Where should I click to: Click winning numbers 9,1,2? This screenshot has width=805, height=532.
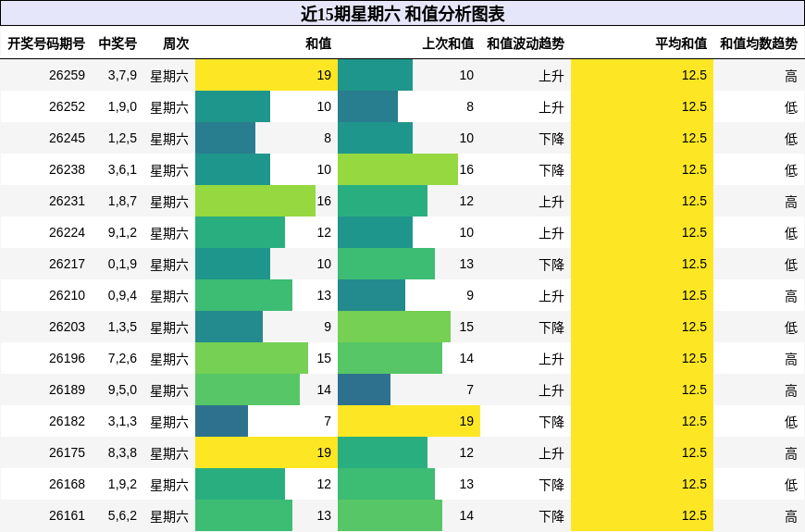pyautogui.click(x=122, y=232)
